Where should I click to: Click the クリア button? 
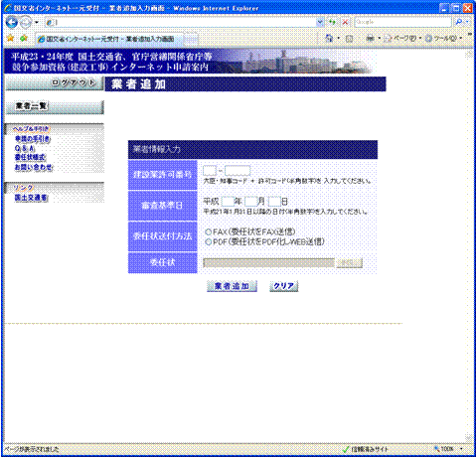point(284,286)
